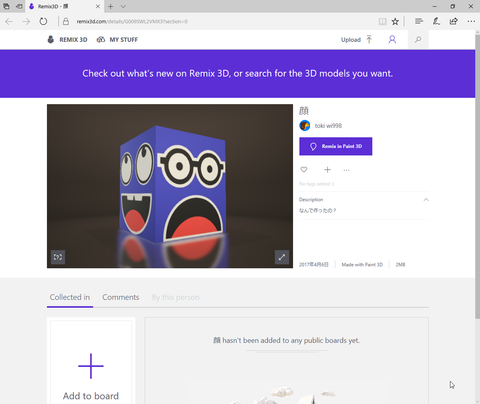Click the No tags added text
Screen dimensions: 480x404
click(316, 184)
